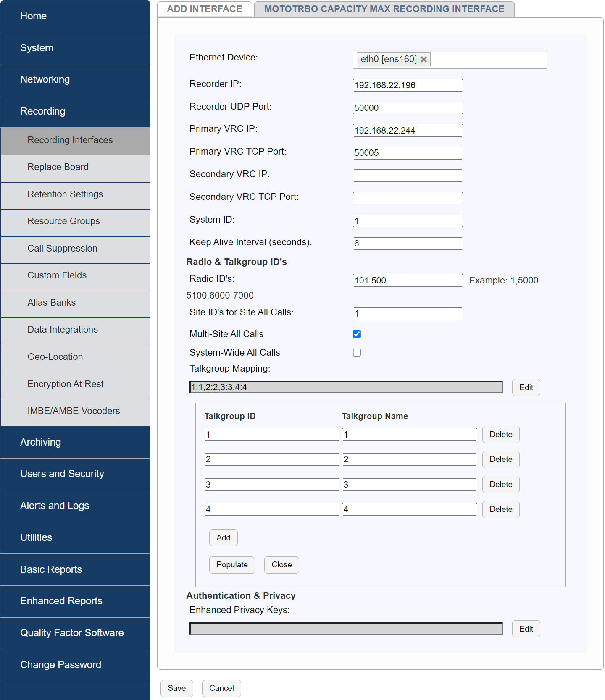Delete talkgroup row 1
The height and width of the screenshot is (700, 605).
pyautogui.click(x=501, y=435)
